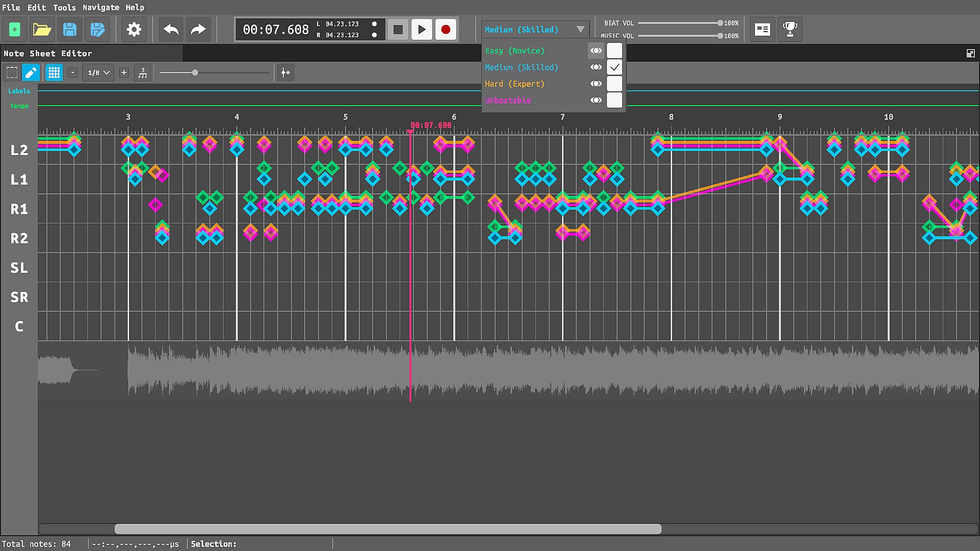Open the trophy leaderboard panel

click(x=790, y=30)
